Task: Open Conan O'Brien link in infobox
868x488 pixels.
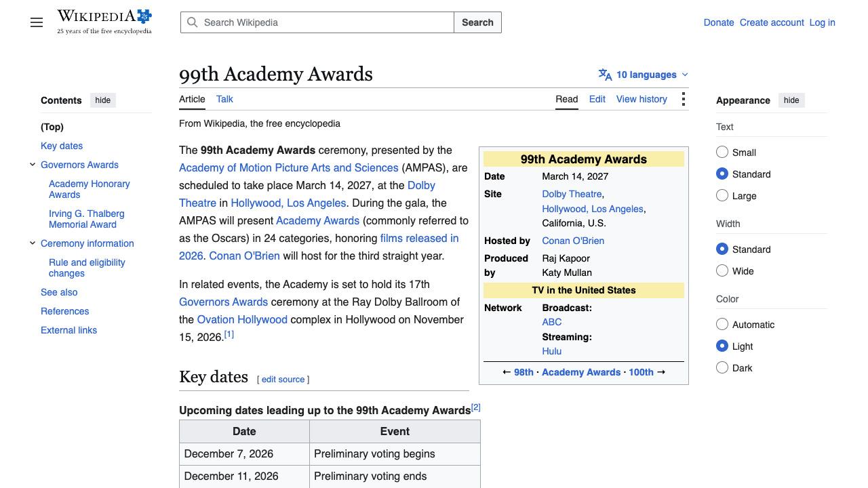Action: [x=573, y=241]
